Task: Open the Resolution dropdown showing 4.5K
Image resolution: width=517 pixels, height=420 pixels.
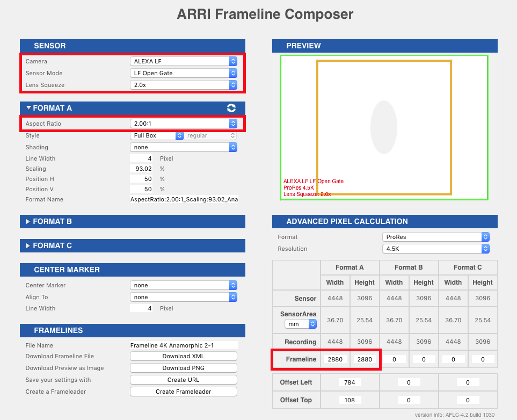Action: pos(435,249)
